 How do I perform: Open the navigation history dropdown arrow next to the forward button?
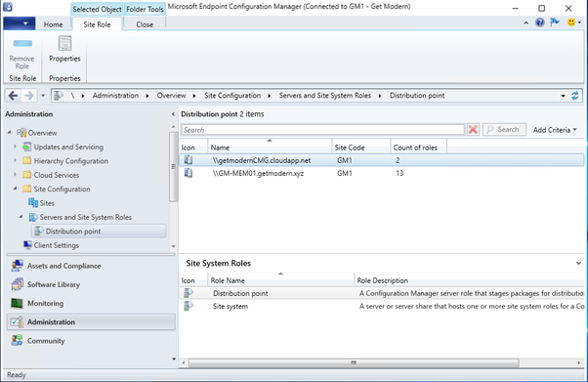click(x=43, y=96)
